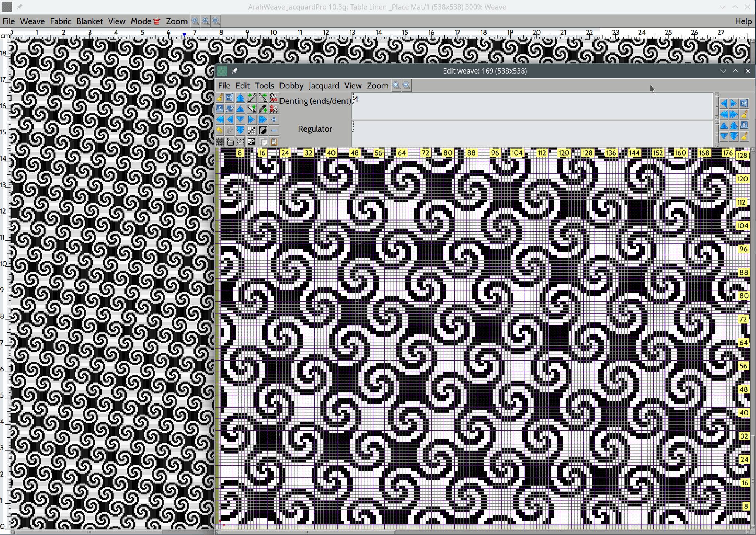The height and width of the screenshot is (535, 756).
Task: Paste weave with the clipboard icon
Action: (x=274, y=142)
